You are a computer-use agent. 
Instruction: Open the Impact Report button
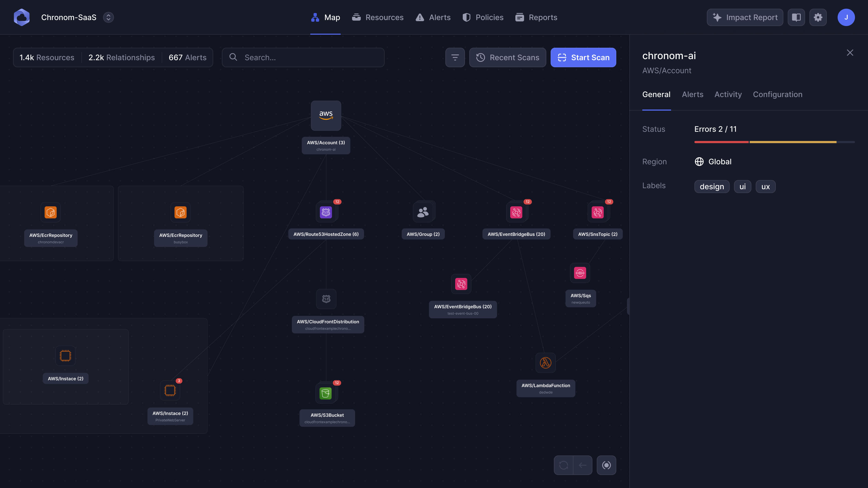[745, 17]
